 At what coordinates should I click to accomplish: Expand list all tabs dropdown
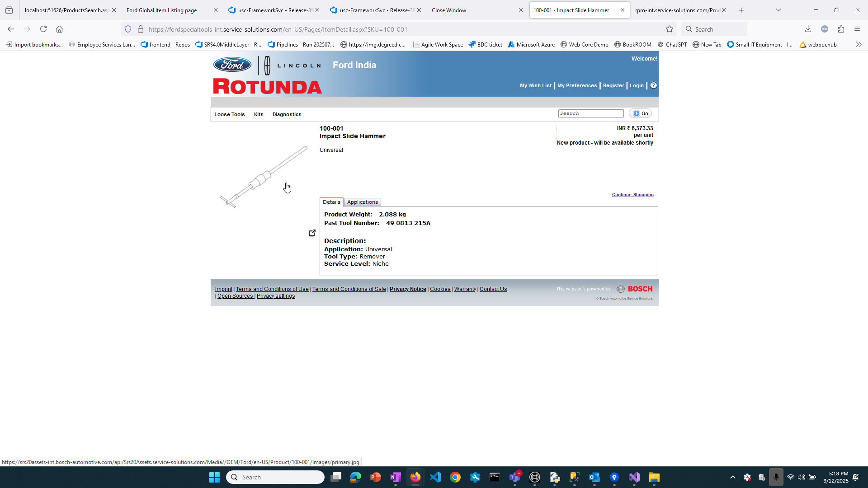[x=778, y=10]
